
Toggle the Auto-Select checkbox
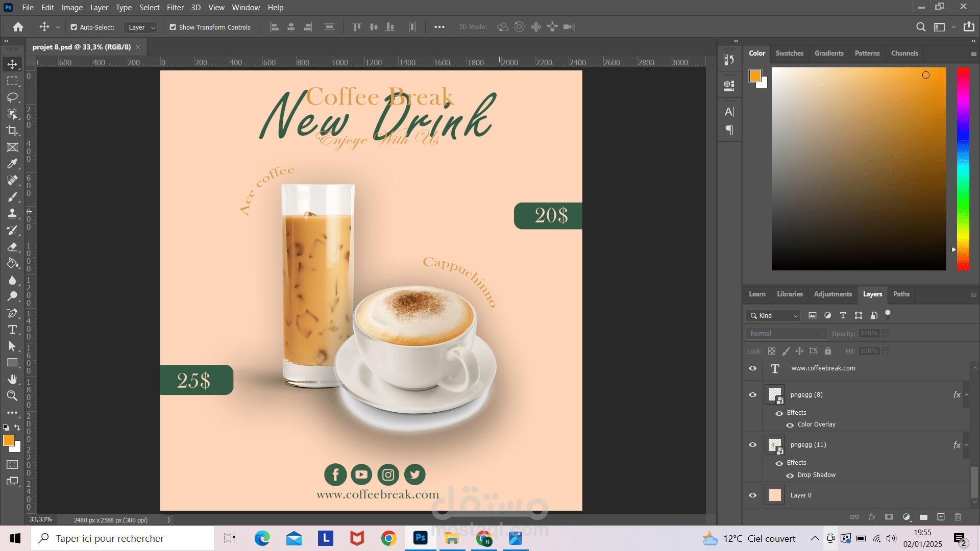(x=74, y=27)
